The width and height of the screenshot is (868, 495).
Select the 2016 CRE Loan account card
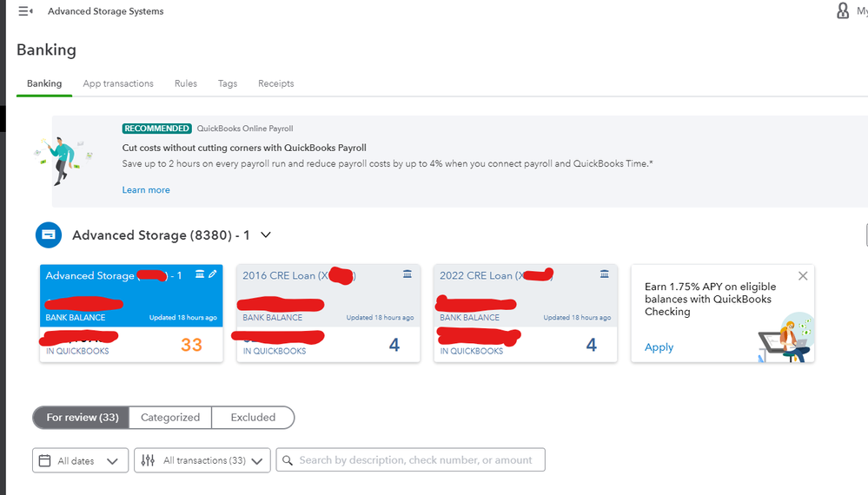click(x=328, y=313)
